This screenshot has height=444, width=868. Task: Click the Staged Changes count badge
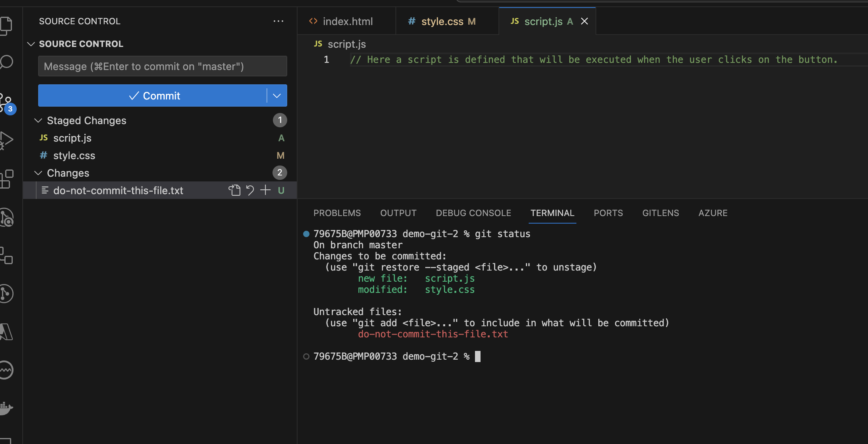coord(280,120)
